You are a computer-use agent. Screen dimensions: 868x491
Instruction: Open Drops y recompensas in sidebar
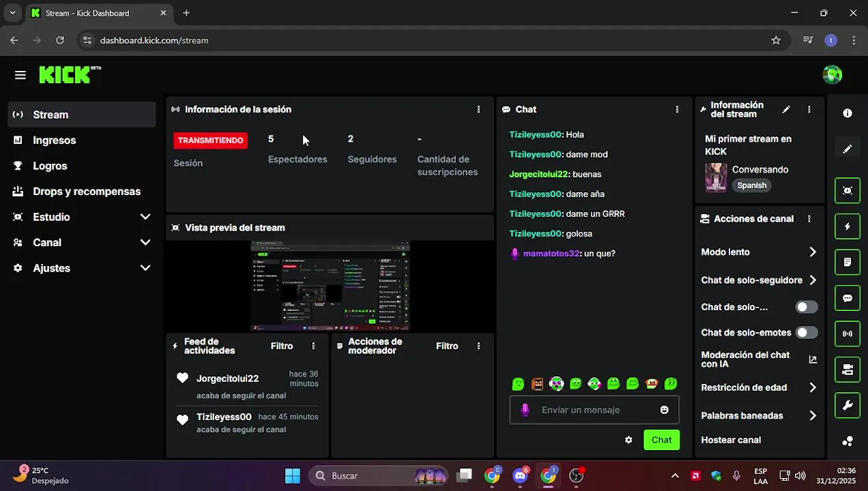tap(82, 192)
